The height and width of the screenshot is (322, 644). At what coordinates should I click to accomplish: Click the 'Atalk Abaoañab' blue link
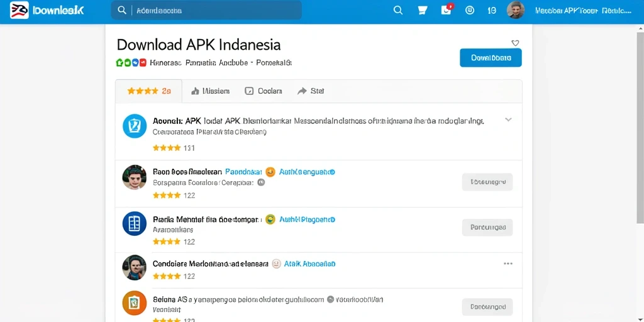coord(310,264)
